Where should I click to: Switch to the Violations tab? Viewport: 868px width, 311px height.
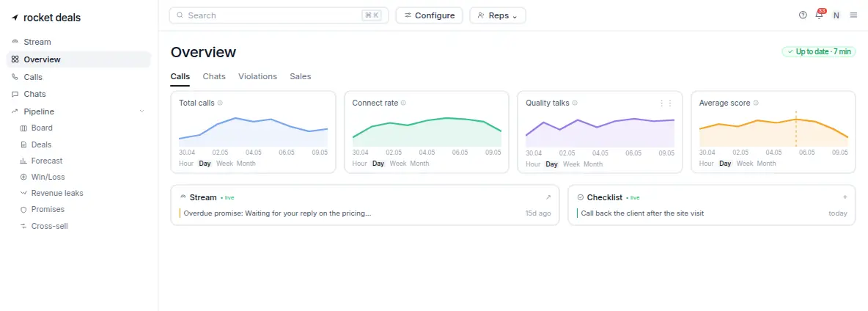coord(257,76)
